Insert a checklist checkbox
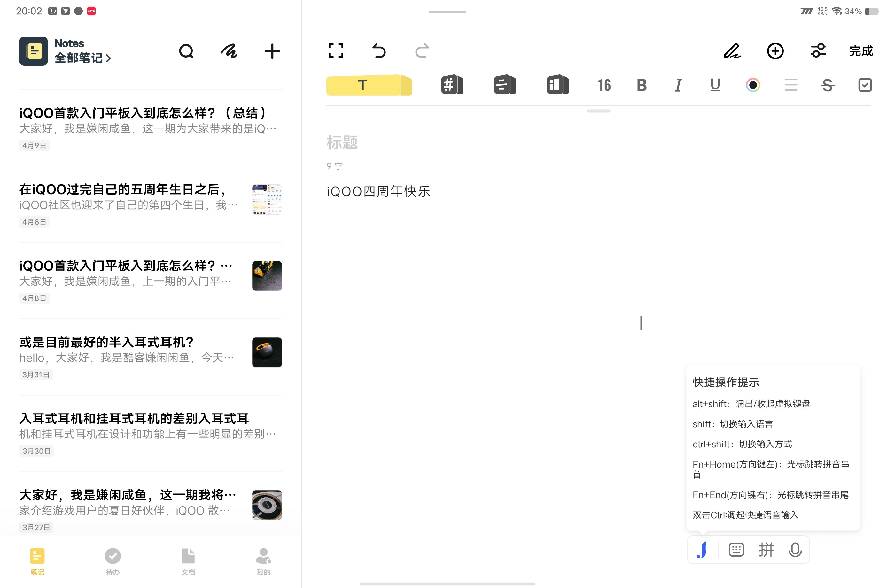The image size is (895, 588). [x=865, y=85]
